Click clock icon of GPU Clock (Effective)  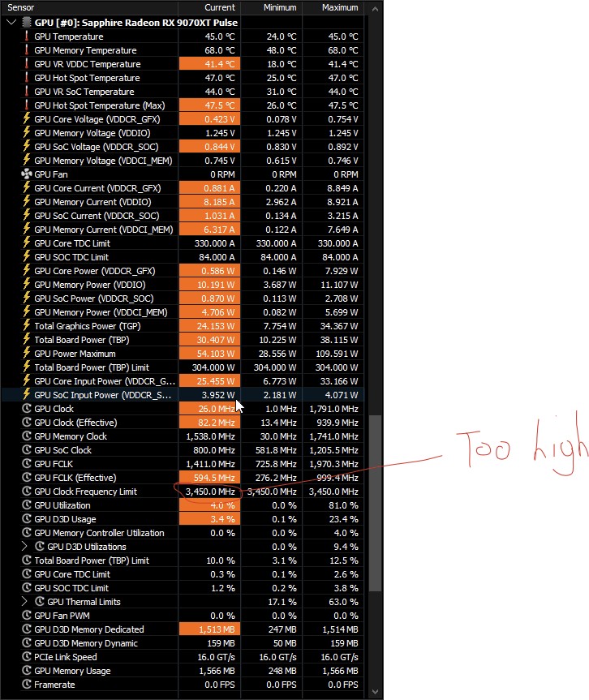[27, 423]
